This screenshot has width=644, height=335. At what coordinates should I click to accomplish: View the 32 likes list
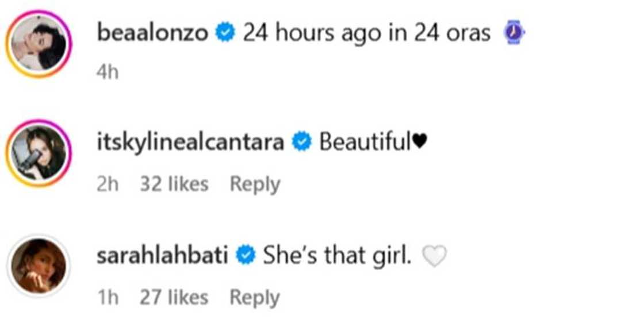point(174,184)
